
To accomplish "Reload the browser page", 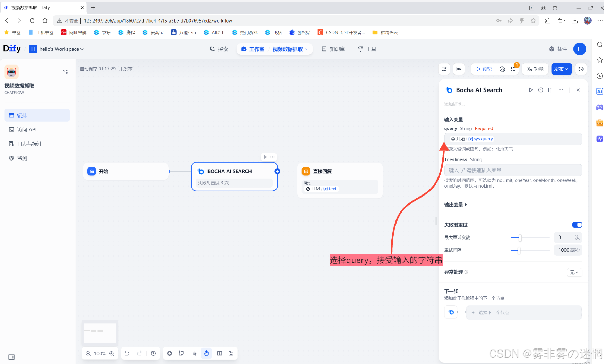I will 32,20.
